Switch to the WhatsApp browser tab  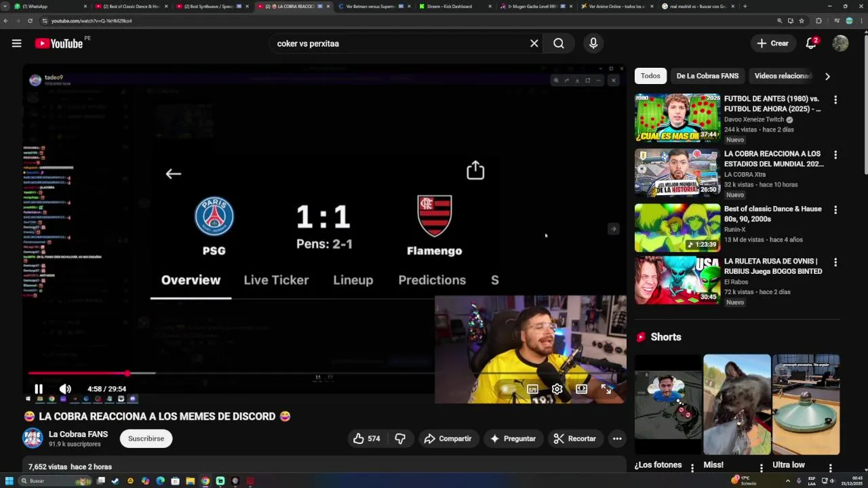(x=50, y=6)
